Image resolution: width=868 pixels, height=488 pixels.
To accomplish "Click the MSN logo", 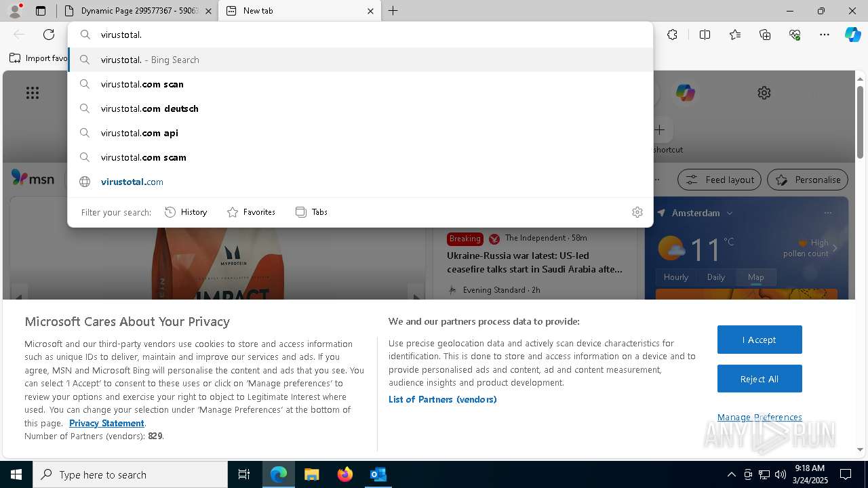I will coord(33,178).
